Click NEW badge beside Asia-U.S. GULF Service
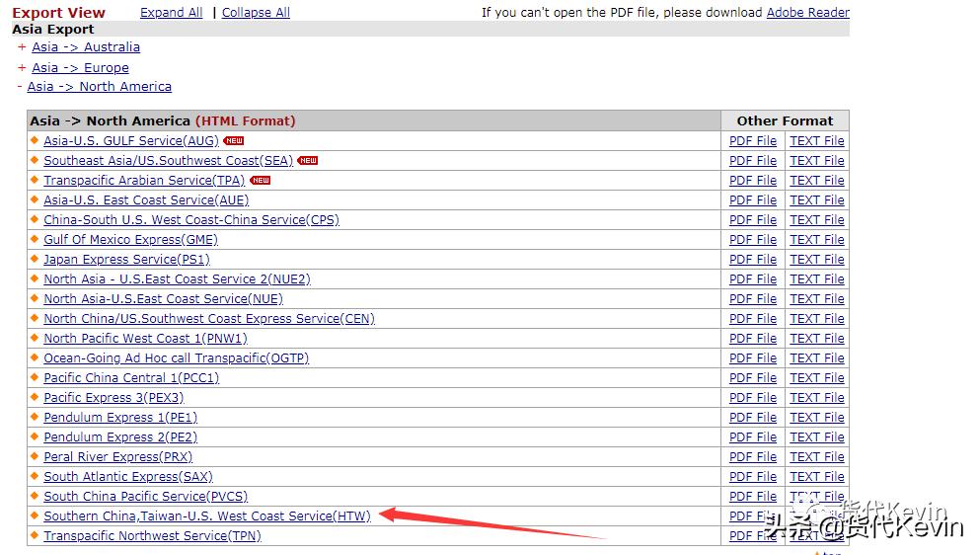 (x=234, y=141)
